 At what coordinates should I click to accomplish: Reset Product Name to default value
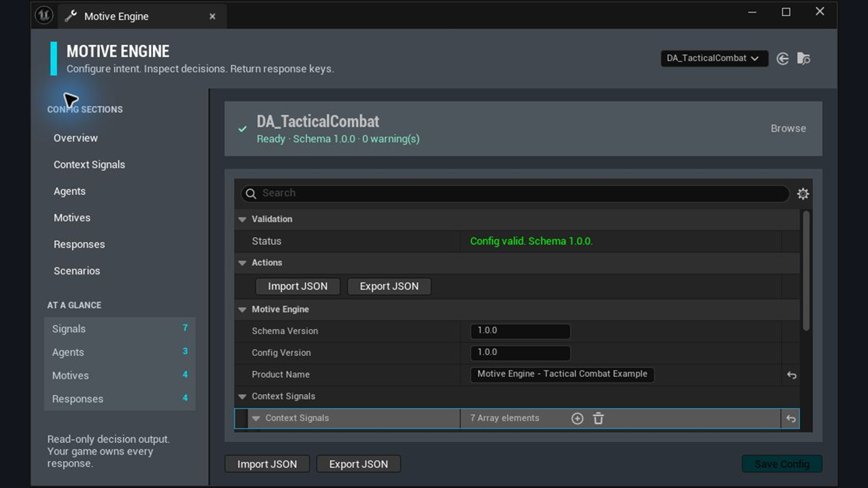792,375
